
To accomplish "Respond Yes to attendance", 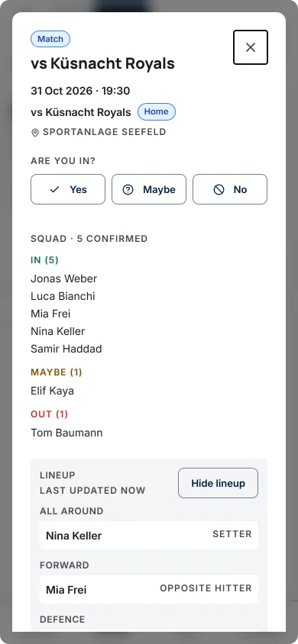I will (x=68, y=189).
